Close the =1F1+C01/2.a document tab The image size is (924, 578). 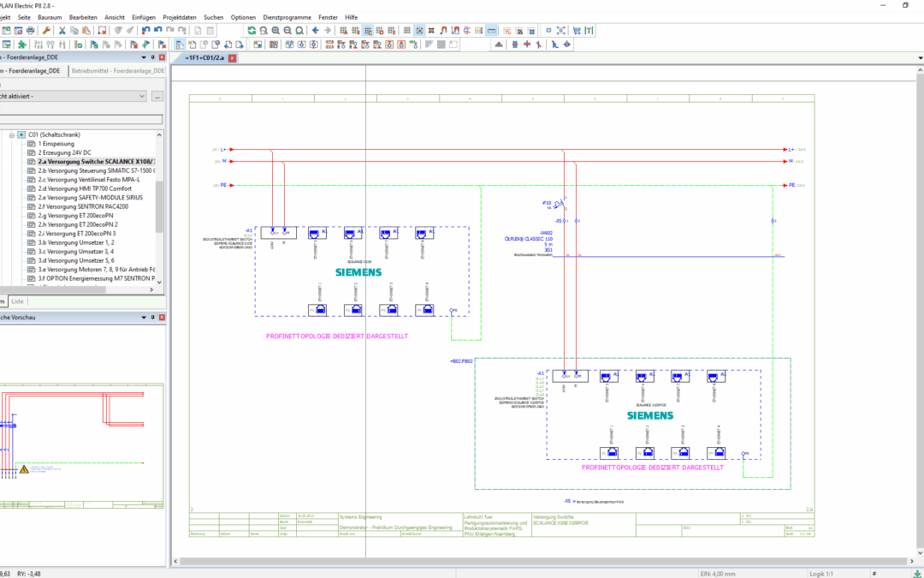pyautogui.click(x=233, y=58)
